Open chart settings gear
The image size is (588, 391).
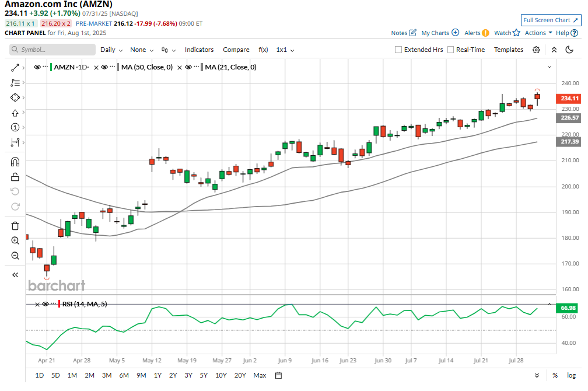coord(536,50)
